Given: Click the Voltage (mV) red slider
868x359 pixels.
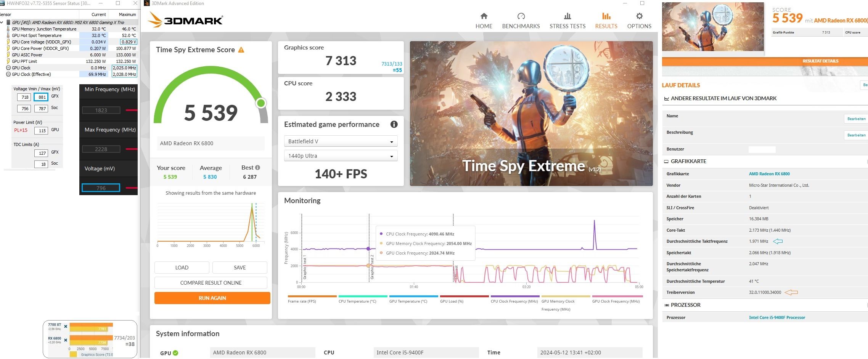Looking at the screenshot, I should 132,188.
